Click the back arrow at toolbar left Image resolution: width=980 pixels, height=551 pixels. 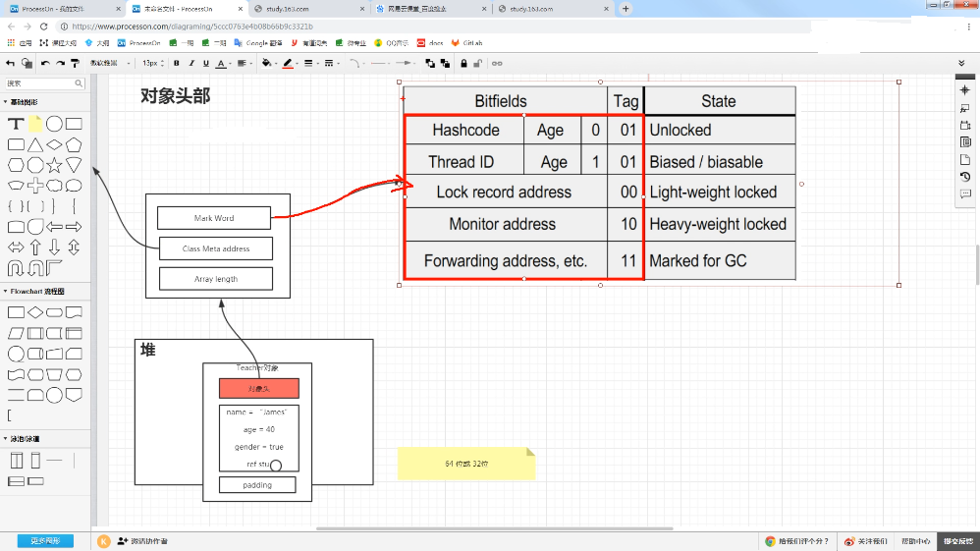tap(10, 63)
